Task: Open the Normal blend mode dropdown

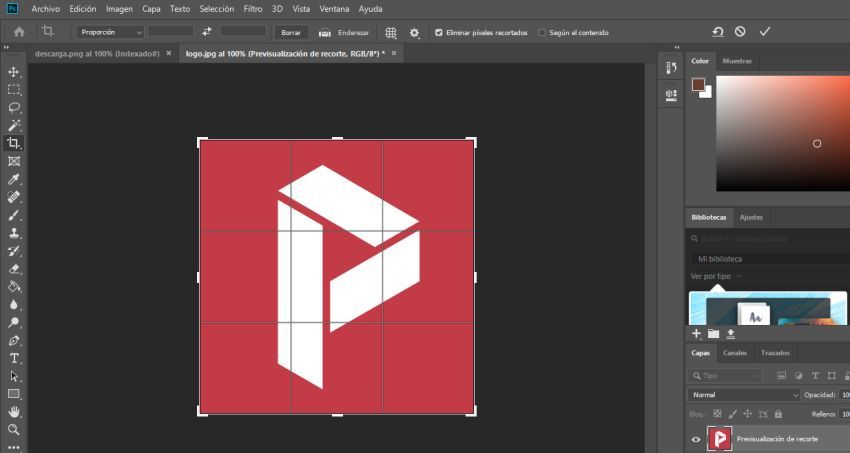Action: 743,395
